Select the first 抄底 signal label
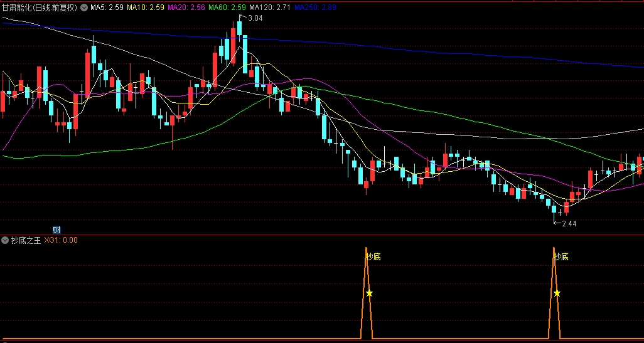Viewport: 644px width, 343px height. click(373, 257)
